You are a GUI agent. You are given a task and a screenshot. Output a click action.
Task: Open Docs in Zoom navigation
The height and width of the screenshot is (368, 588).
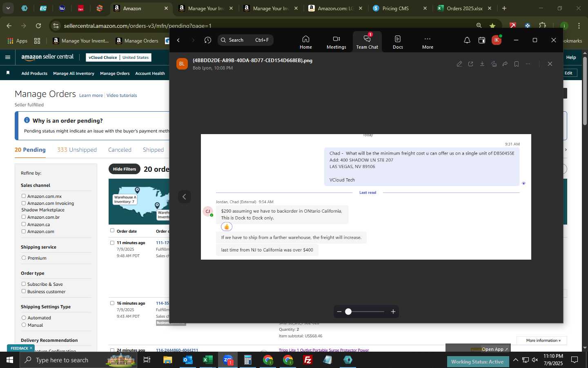[398, 42]
